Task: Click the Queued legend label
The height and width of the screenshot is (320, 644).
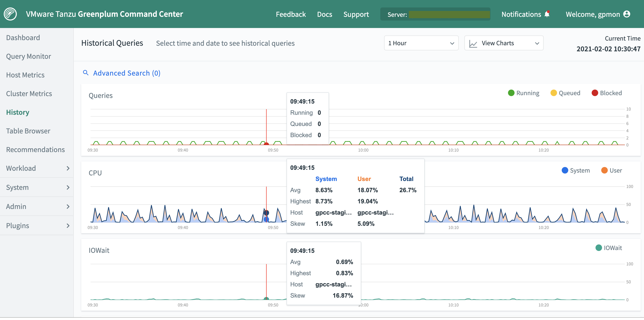Action: point(569,93)
